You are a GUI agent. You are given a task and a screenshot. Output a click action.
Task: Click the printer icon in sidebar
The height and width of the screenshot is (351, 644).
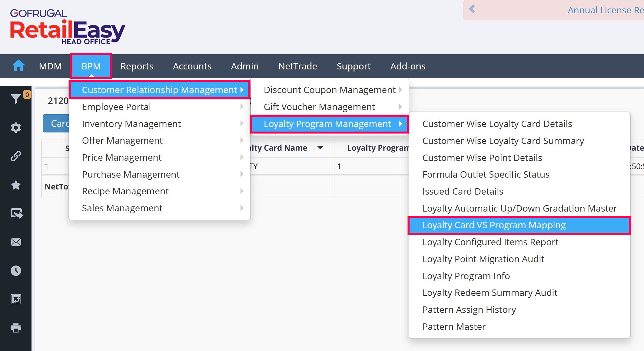(16, 328)
